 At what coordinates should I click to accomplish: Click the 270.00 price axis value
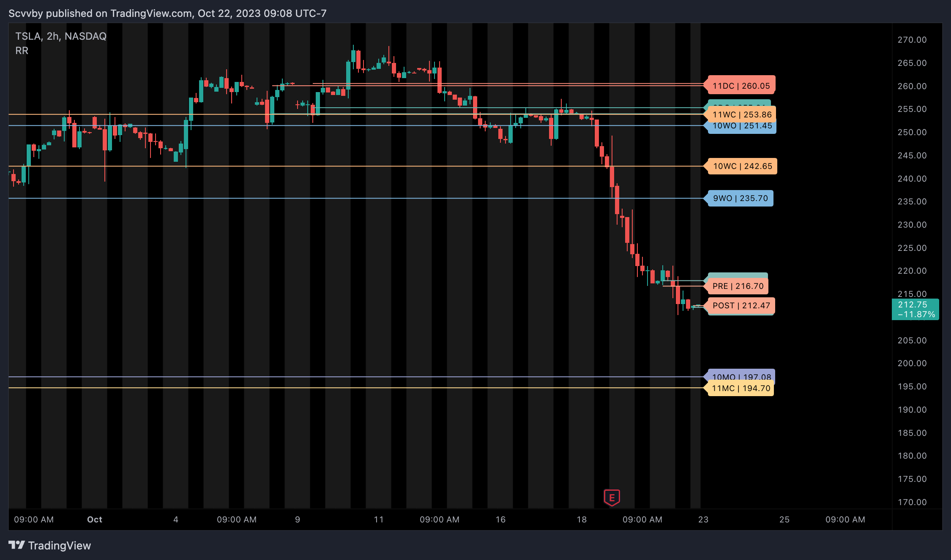click(x=912, y=40)
